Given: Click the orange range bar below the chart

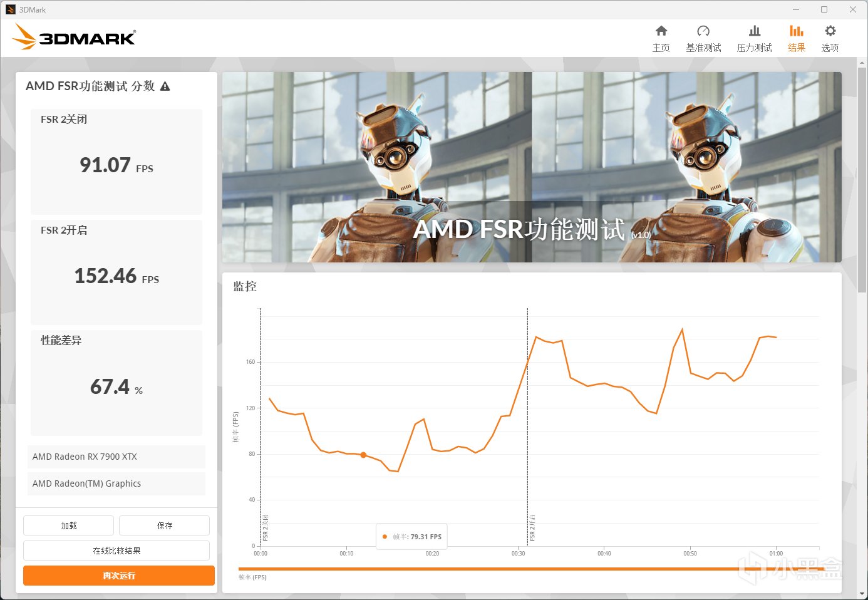Looking at the screenshot, I should (532, 569).
